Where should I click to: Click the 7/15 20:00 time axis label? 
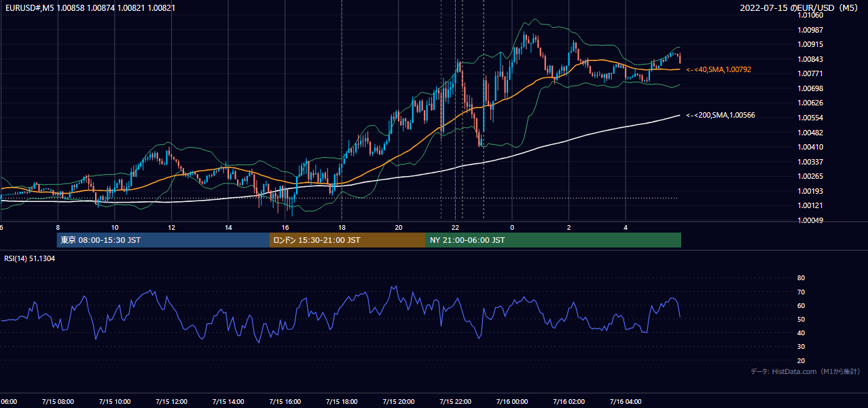pyautogui.click(x=399, y=401)
